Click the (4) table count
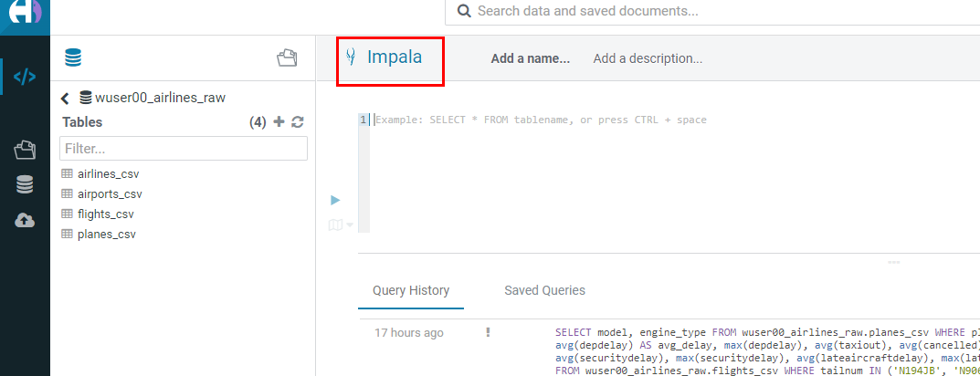Screen dimensions: 980x376 [258, 122]
